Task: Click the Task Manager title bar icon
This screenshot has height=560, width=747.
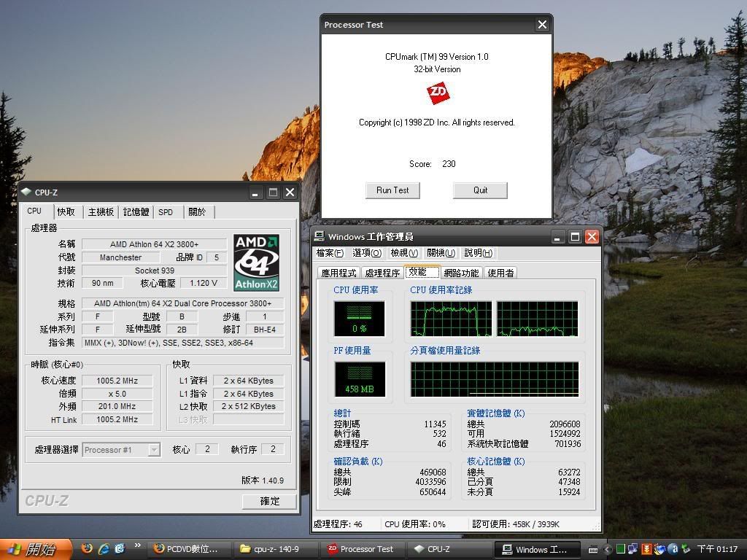Action: [320, 236]
